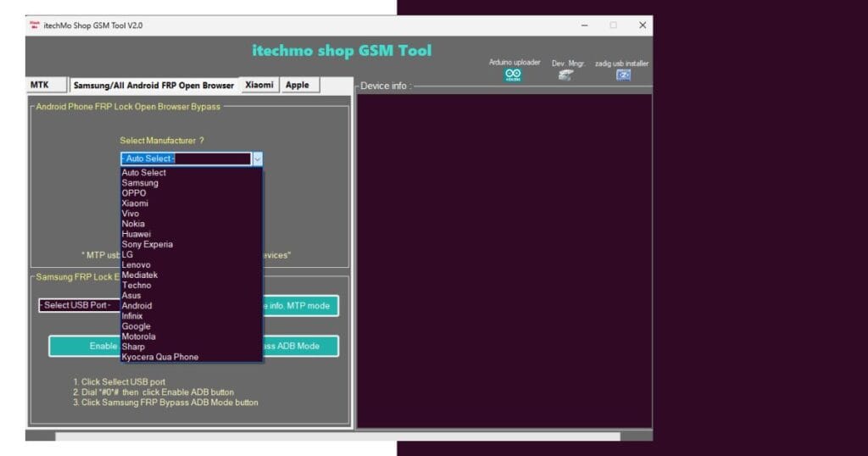Click the info MTP mode button
The width and height of the screenshot is (868, 456).
(x=301, y=305)
